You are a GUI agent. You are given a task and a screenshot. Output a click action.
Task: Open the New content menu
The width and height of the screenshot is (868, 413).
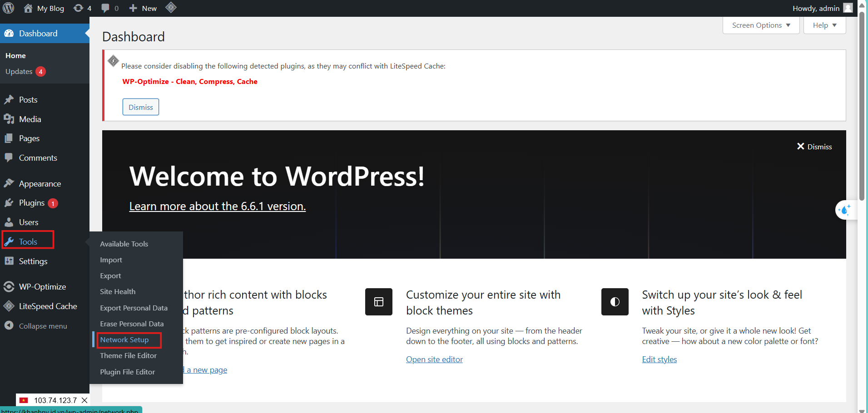143,8
